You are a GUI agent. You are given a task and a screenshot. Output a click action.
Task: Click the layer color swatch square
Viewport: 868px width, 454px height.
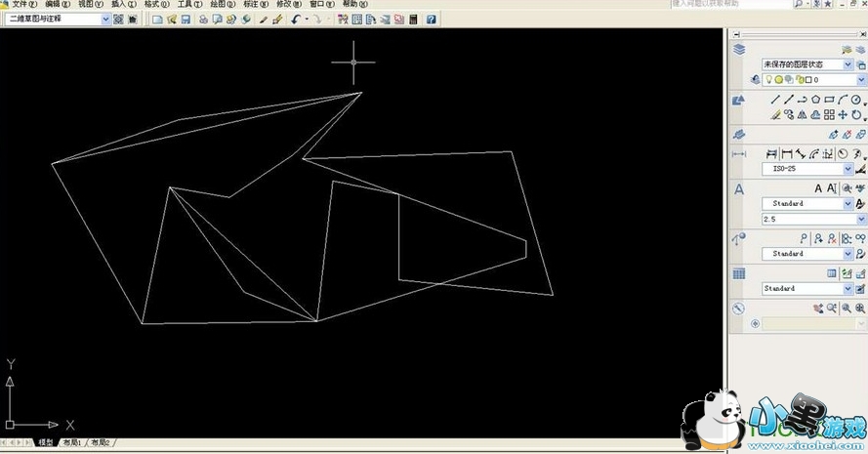(808, 80)
